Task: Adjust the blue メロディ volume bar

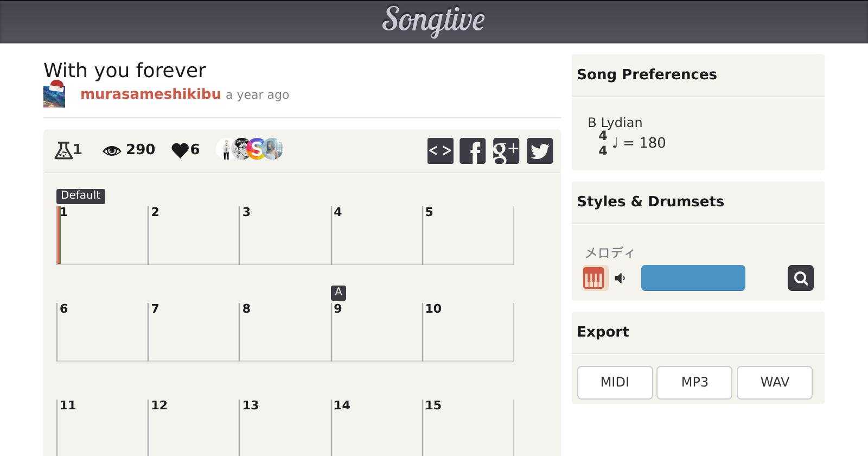Action: (x=693, y=278)
